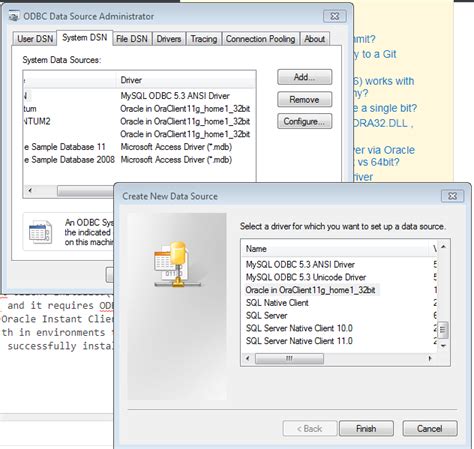Click the driver list scroll-left arrow
Image resolution: width=474 pixels, height=449 pixels.
(247, 359)
